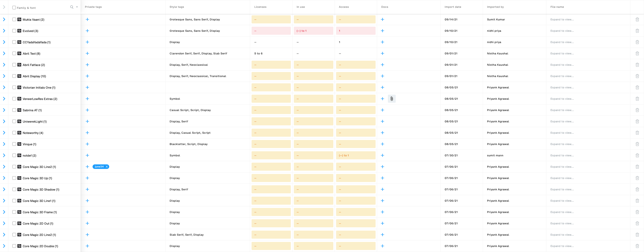Click cloud icon beside Noteworthy

(19, 133)
